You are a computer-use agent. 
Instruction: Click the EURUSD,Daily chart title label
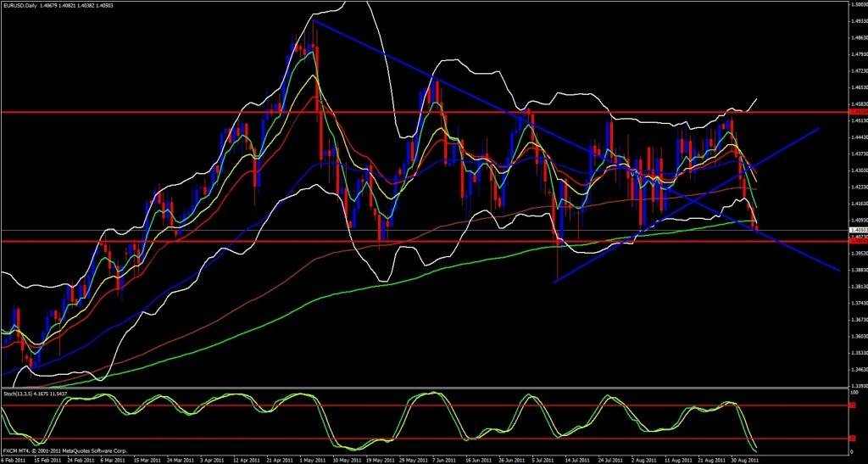(x=25, y=6)
